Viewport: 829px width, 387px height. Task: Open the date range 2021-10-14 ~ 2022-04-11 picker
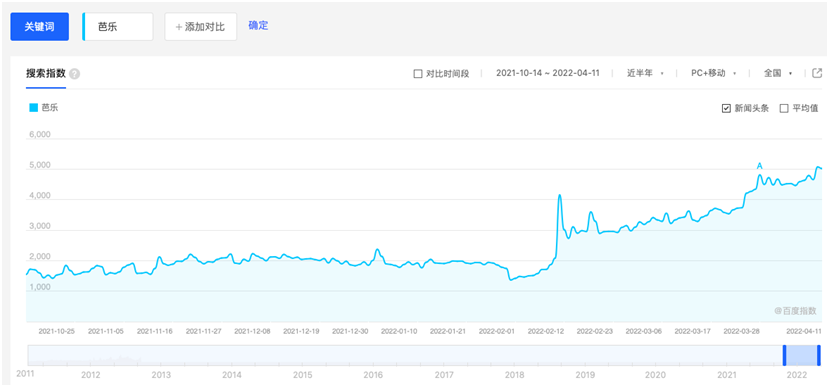pos(547,73)
